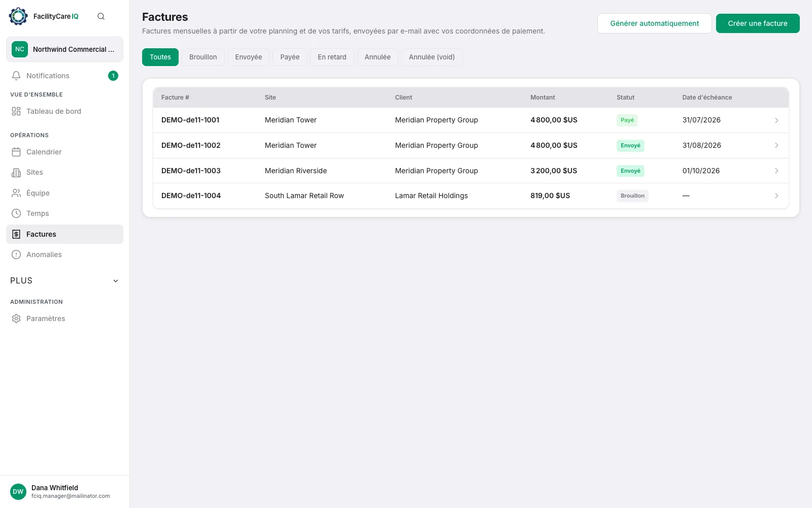Image resolution: width=812 pixels, height=508 pixels.
Task: Click the search magnifier icon in sidebar
Action: pos(101,16)
